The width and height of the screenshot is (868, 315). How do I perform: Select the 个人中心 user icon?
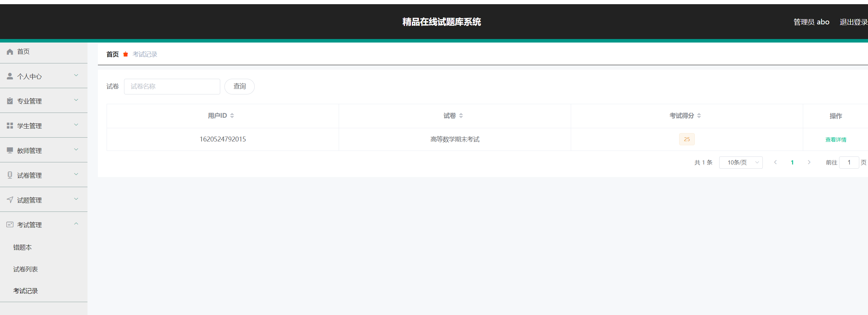tap(9, 76)
